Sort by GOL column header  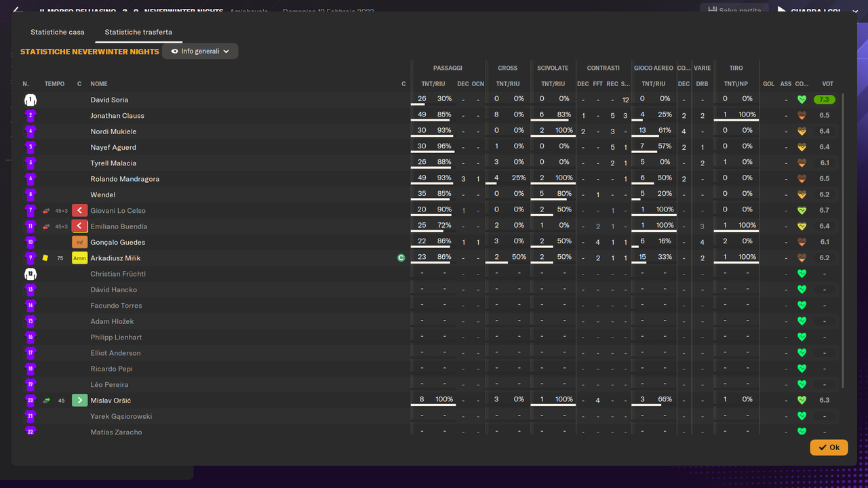click(x=768, y=84)
